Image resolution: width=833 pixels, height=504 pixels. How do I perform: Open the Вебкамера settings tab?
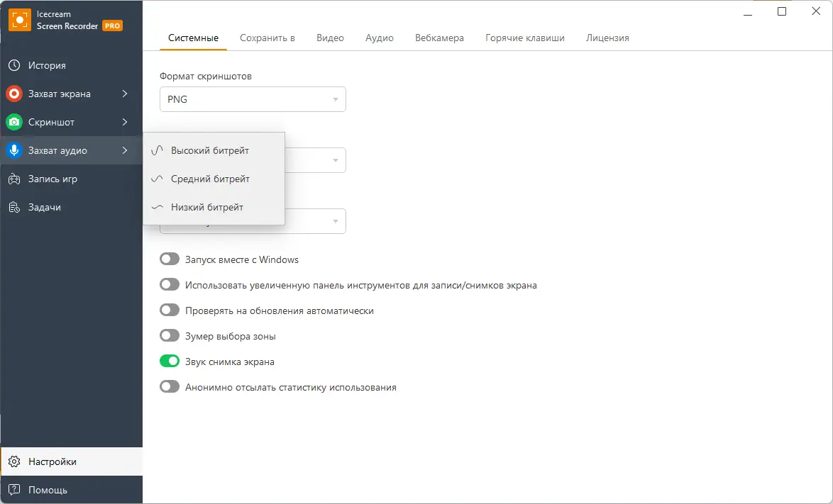pos(439,38)
